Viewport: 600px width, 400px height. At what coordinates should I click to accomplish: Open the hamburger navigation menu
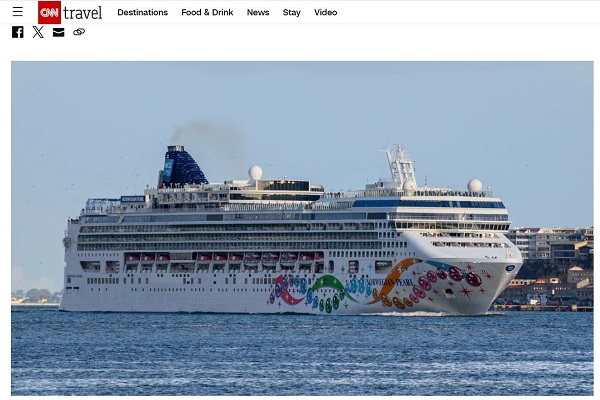[x=18, y=12]
